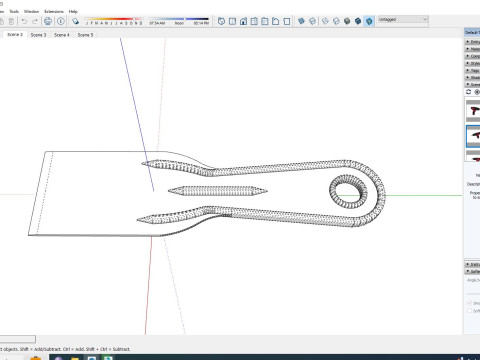Toggle X-ray face style icon
Image resolution: width=480 pixels, height=360 pixels.
pyautogui.click(x=301, y=21)
